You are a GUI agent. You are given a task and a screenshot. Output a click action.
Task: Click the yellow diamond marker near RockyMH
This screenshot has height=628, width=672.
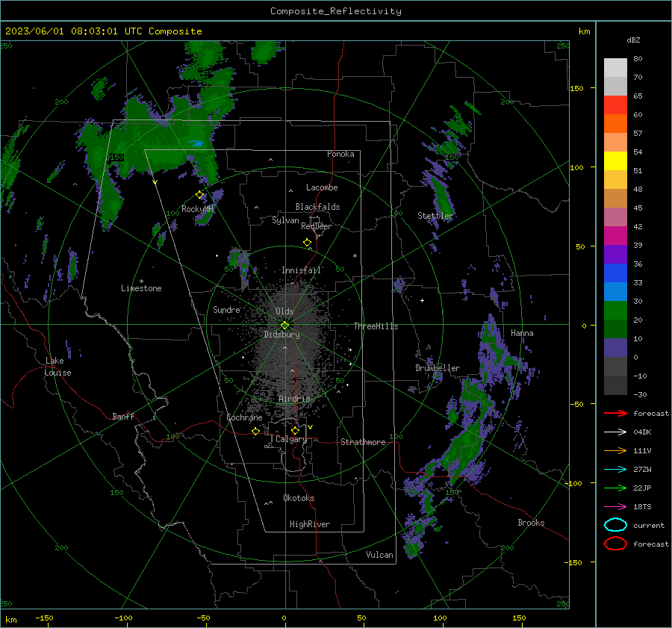tap(199, 195)
